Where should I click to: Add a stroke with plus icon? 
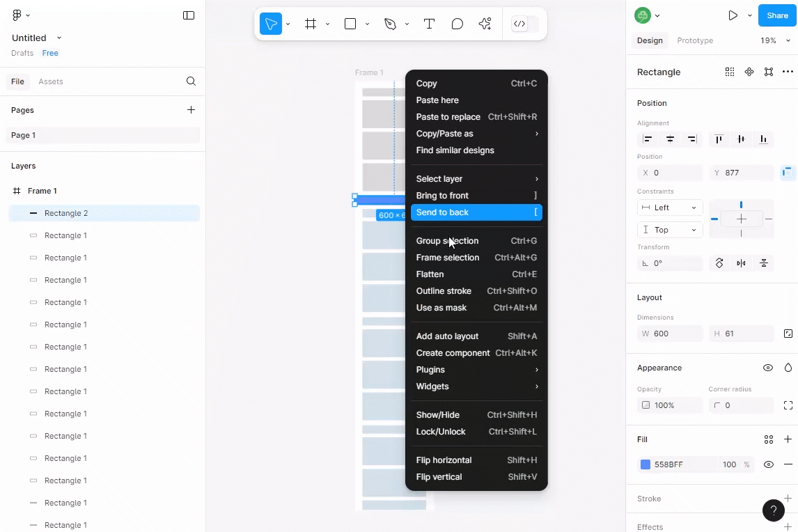click(788, 499)
